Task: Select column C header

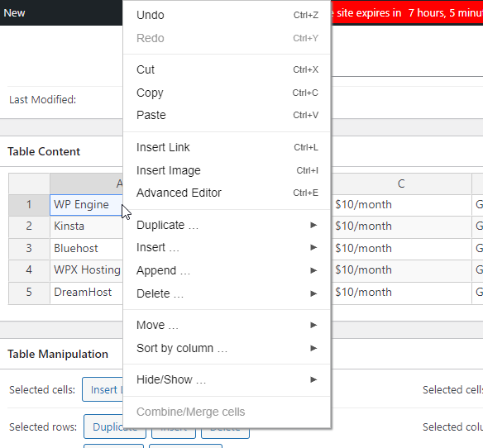Action: click(401, 183)
